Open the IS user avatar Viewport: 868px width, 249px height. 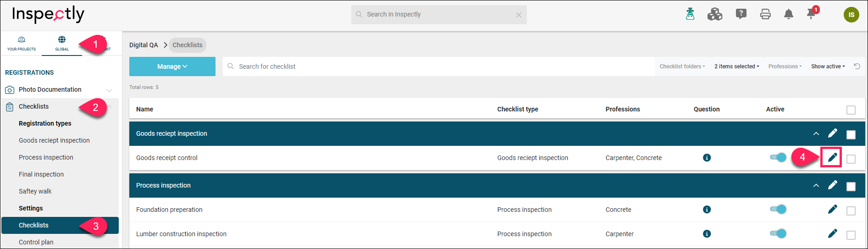pyautogui.click(x=851, y=15)
